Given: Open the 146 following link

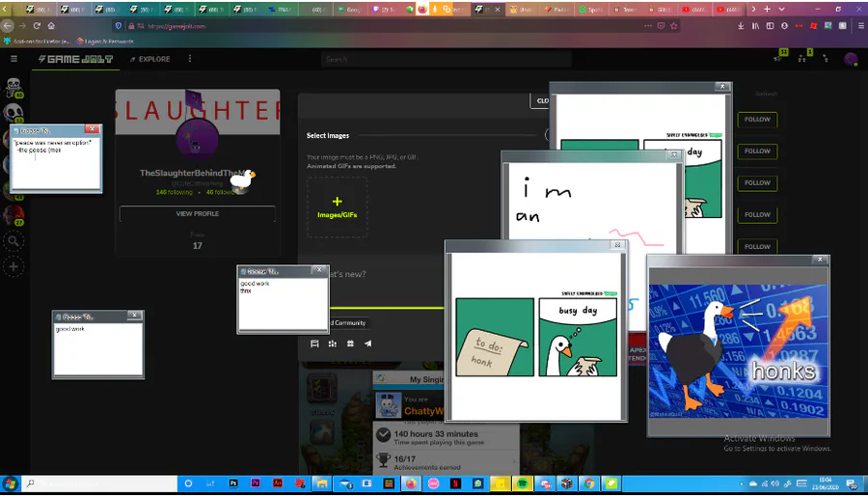Looking at the screenshot, I should coord(174,192).
